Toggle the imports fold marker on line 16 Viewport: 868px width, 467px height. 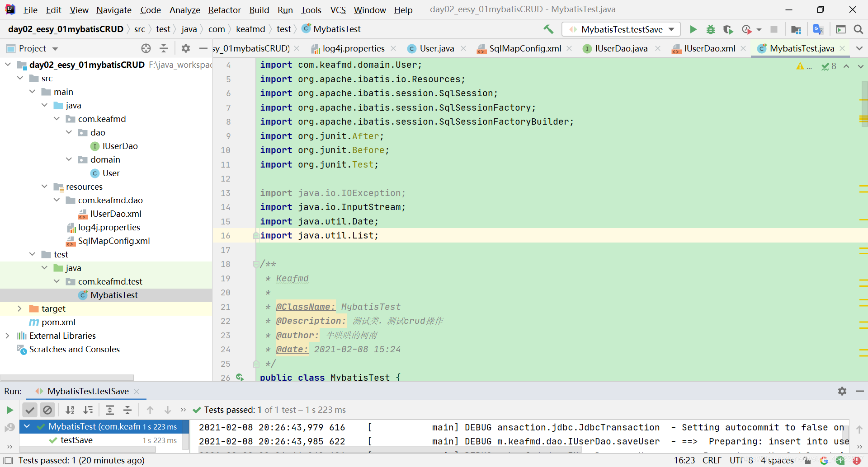click(x=256, y=235)
